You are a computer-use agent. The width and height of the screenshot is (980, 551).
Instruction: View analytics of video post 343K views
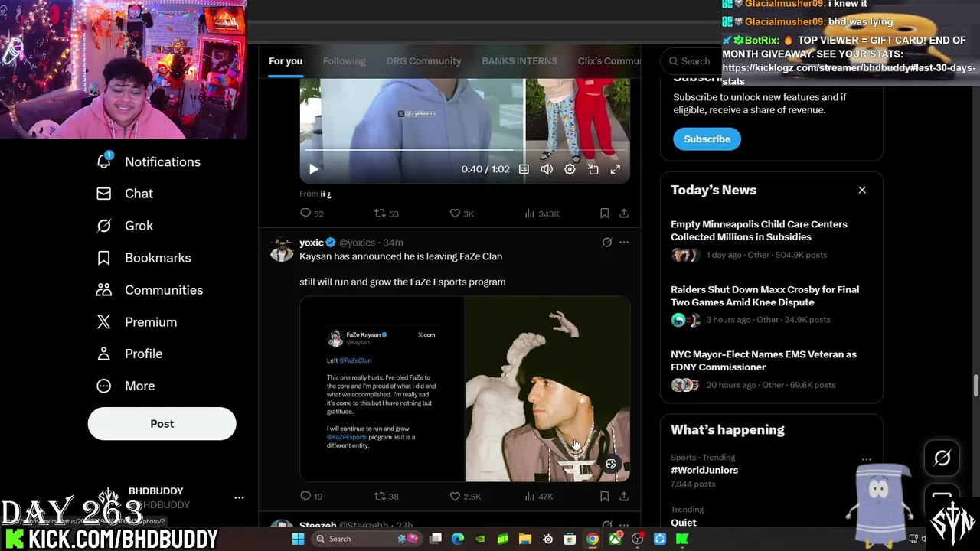(541, 214)
